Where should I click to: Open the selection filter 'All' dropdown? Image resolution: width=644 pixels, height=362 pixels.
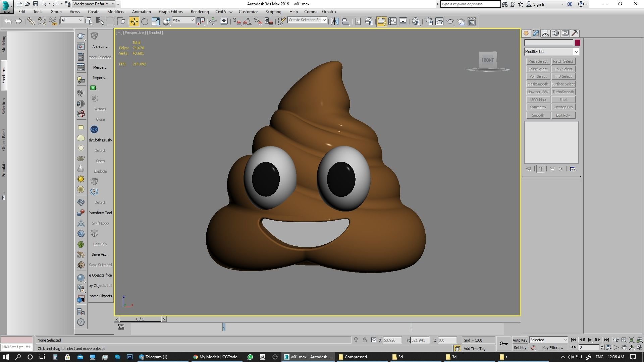71,20
